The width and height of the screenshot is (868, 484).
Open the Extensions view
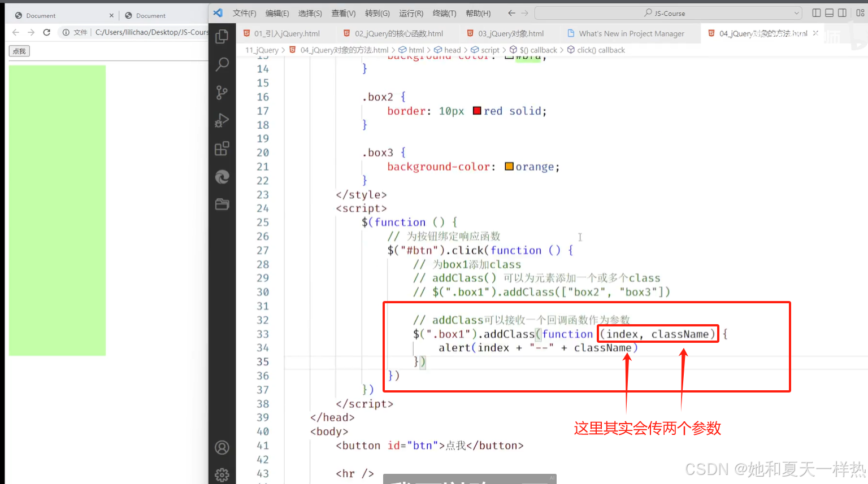click(x=222, y=149)
